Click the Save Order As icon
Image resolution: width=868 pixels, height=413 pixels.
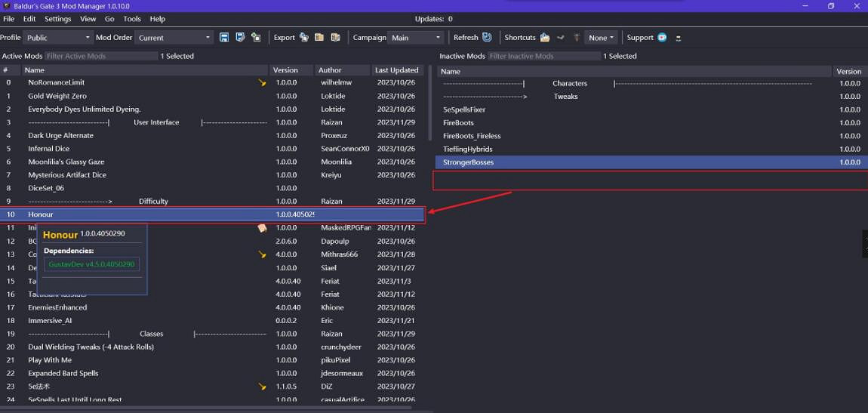click(240, 38)
